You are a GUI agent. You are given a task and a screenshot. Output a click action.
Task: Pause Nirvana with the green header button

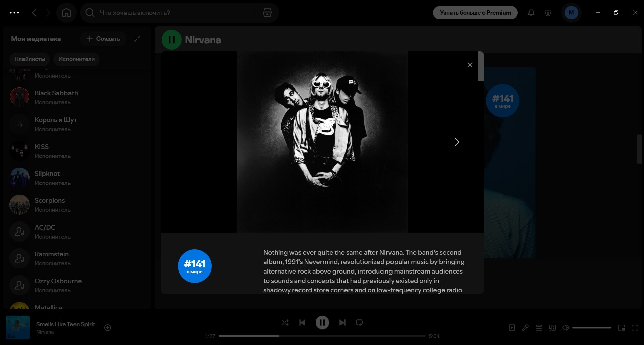[172, 40]
